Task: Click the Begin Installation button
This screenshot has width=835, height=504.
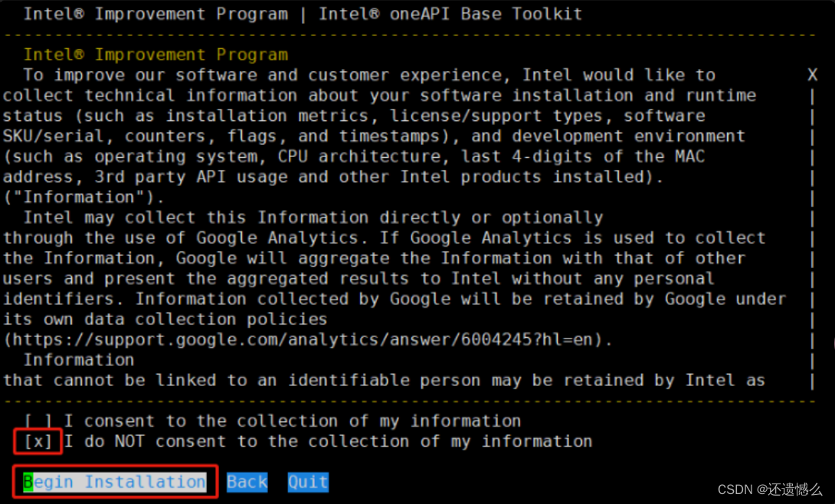Action: [x=114, y=482]
